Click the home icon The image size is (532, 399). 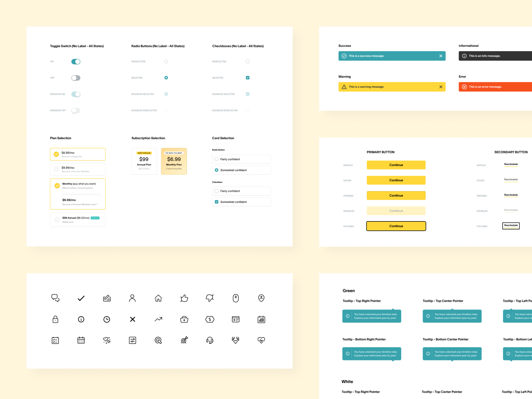(158, 298)
